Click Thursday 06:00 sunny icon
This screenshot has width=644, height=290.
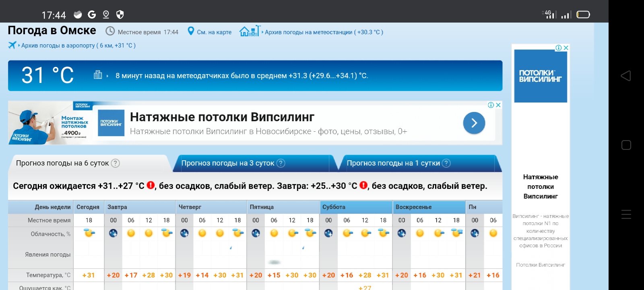[202, 233]
